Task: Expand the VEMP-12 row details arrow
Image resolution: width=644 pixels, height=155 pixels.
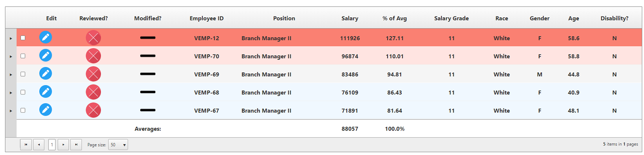Action: 11,39
